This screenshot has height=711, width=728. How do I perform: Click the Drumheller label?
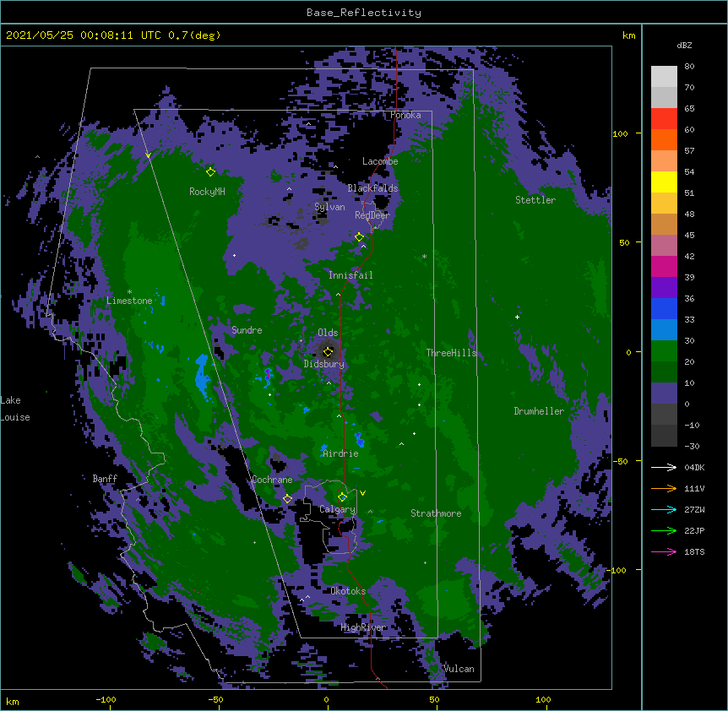point(539,411)
